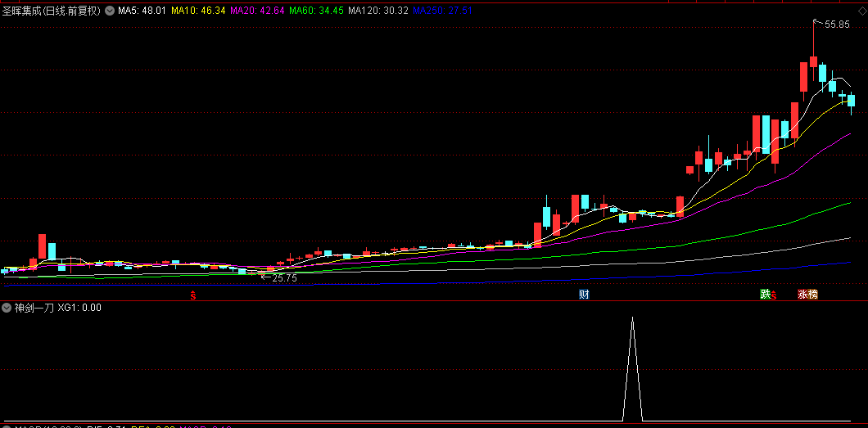
Task: Click the green MA60: 34.45 label
Action: pyautogui.click(x=317, y=11)
